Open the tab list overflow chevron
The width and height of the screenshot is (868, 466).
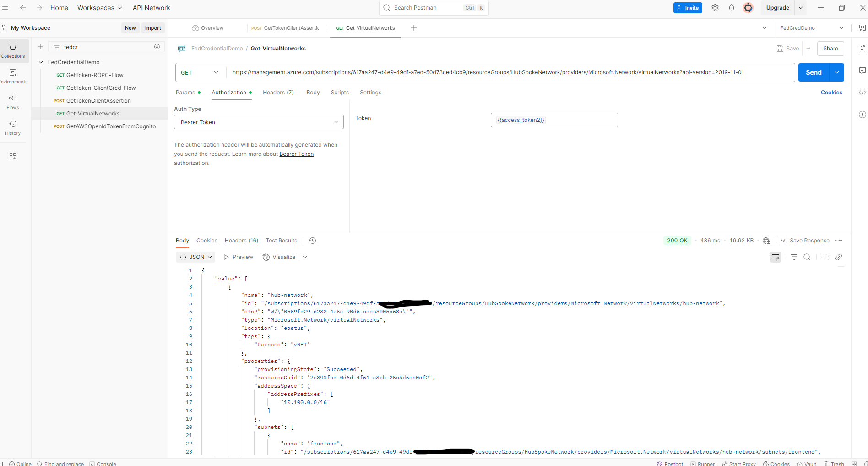pyautogui.click(x=765, y=28)
